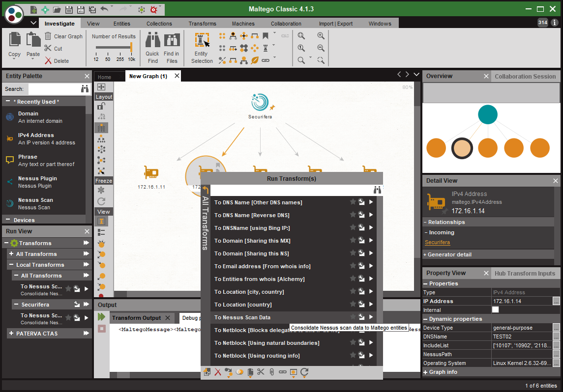Image resolution: width=563 pixels, height=392 pixels.
Task: Collapse Local Transforms in Run View
Action: click(11, 264)
